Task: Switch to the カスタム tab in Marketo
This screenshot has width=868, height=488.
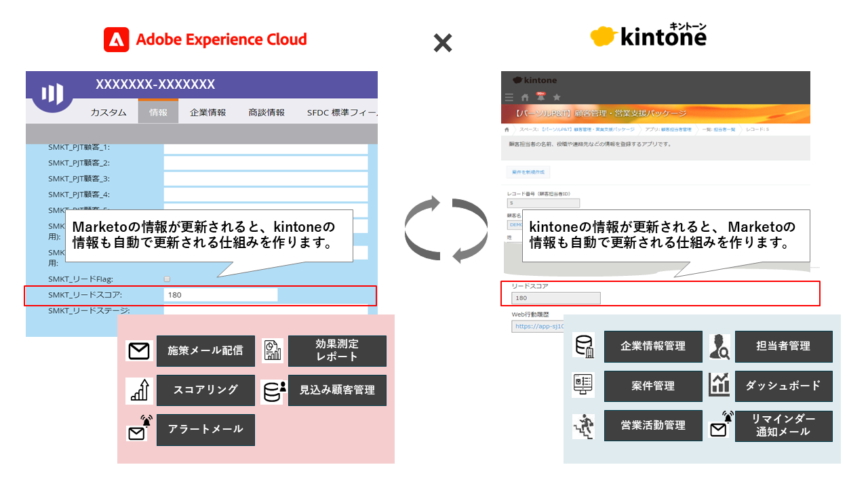Action: (108, 113)
